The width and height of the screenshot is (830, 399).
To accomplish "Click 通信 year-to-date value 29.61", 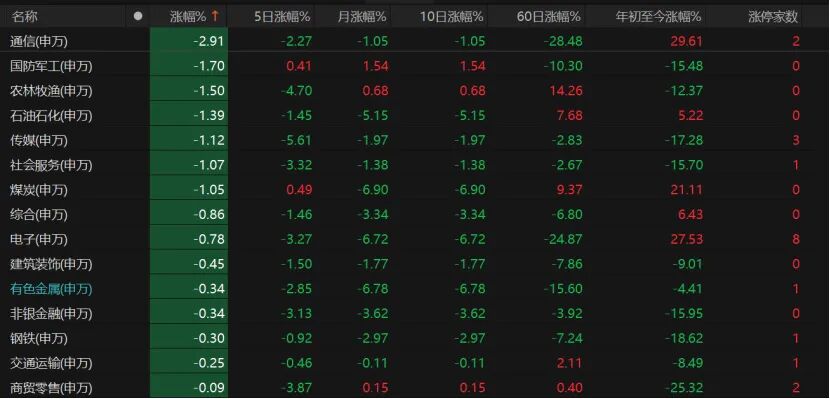I will coord(687,41).
